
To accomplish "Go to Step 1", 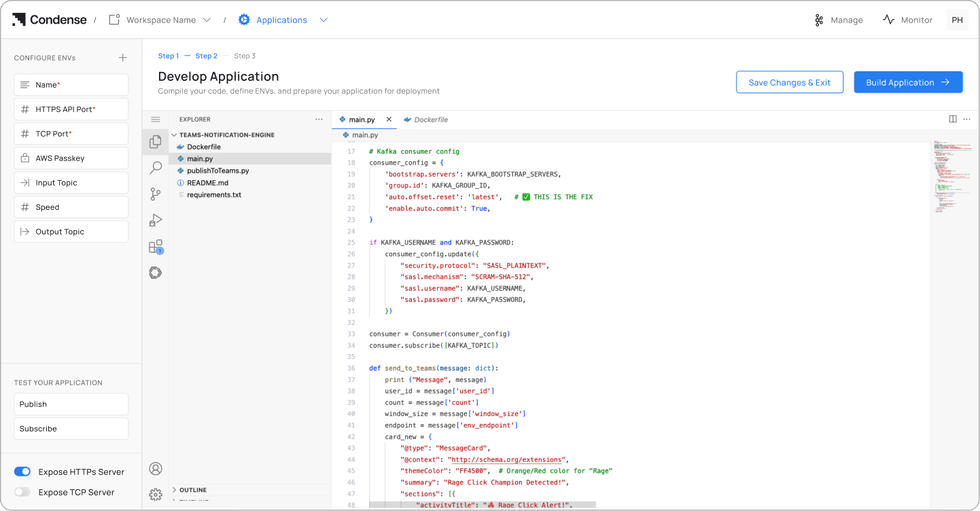I will pos(169,56).
